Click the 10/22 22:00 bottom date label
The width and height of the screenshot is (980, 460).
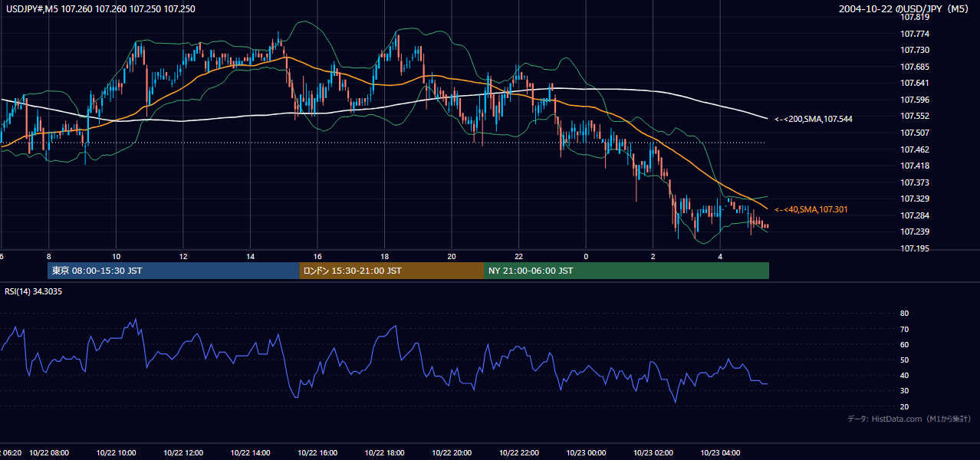click(x=519, y=453)
